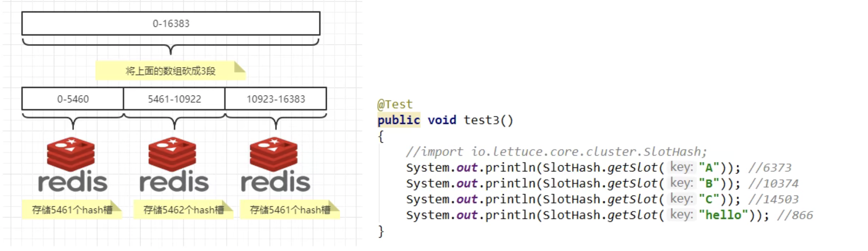Select the yellow note '将上面的数组砍成3段'

pos(171,71)
